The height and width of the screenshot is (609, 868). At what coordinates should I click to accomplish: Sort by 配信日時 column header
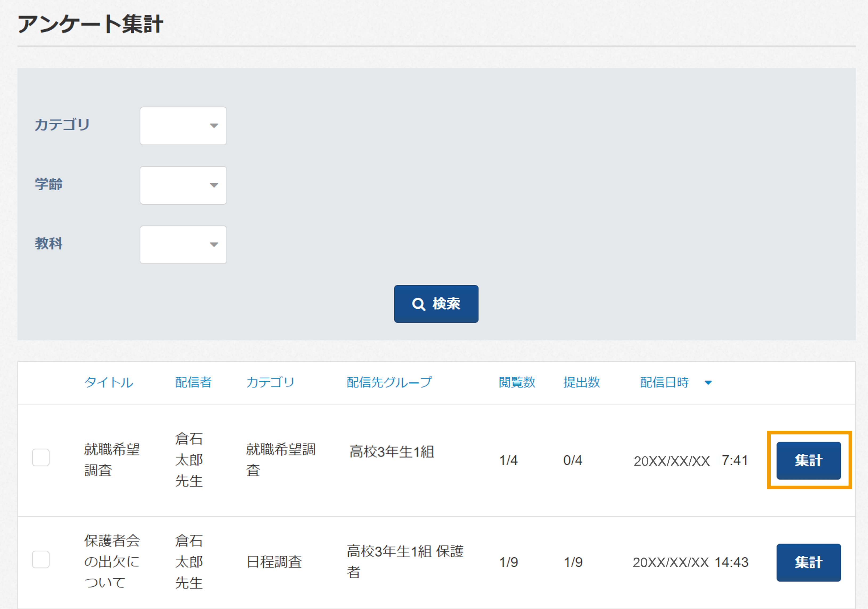pos(664,382)
